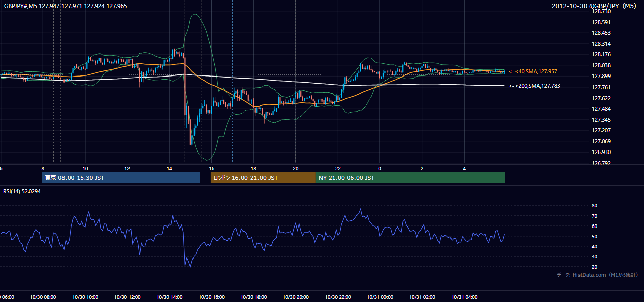This screenshot has width=644, height=302.
Task: Click the orange 40,SMA,127.957 label
Action: (x=533, y=72)
